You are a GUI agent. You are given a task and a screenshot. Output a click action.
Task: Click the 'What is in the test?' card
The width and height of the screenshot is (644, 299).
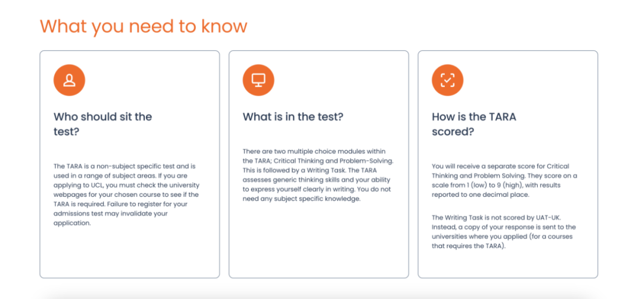318,164
